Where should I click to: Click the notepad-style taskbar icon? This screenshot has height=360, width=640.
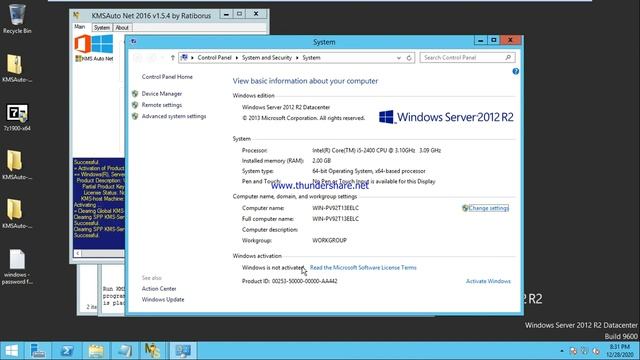tap(124, 351)
